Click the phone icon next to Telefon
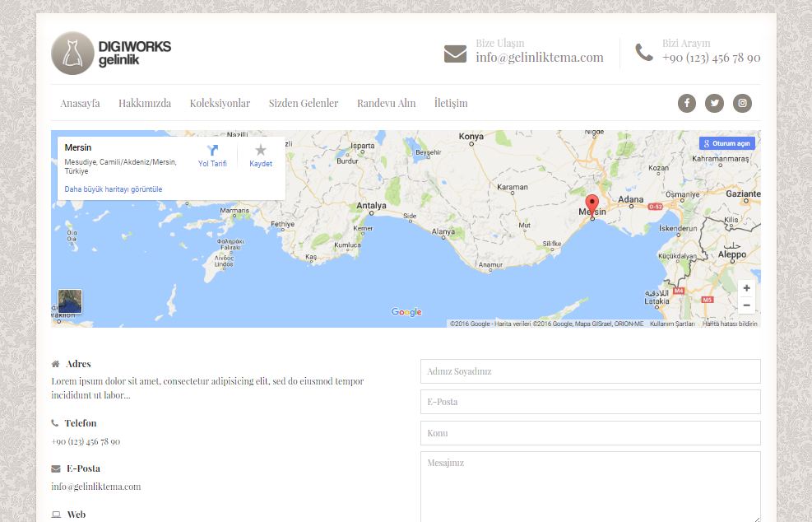 click(x=55, y=423)
